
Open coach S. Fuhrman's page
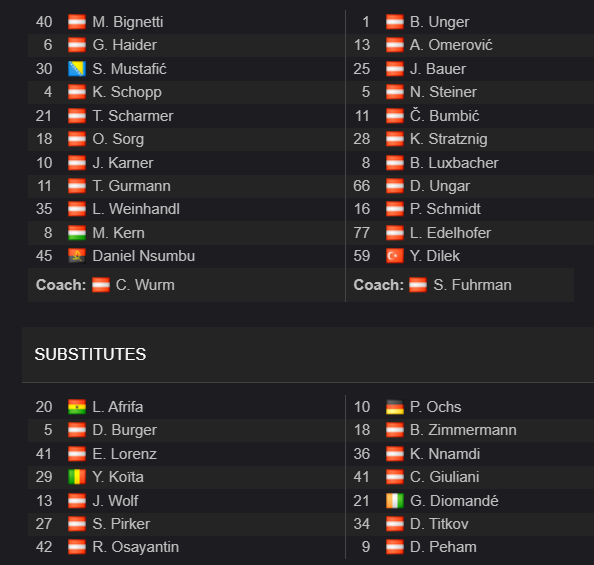click(472, 285)
